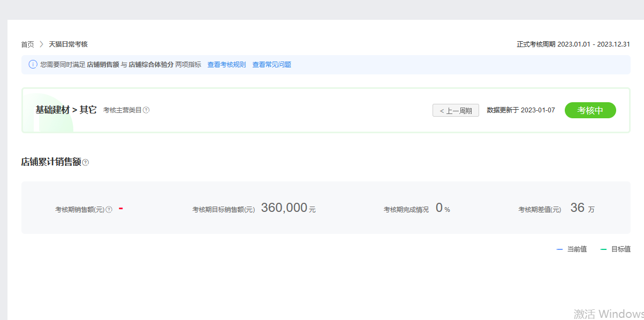Click the 店铺综合体验分 bold text in banner
Viewport: 644px width, 320px height.
click(151, 65)
